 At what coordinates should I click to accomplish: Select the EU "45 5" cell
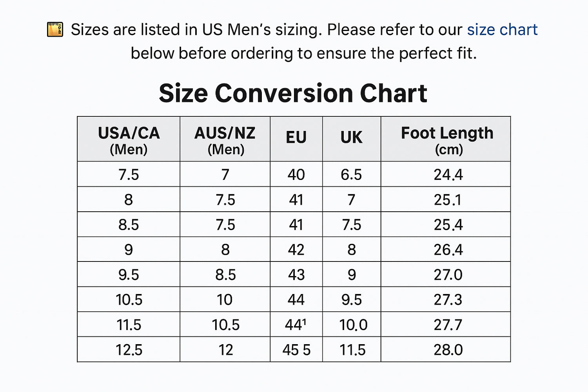[x=296, y=350]
